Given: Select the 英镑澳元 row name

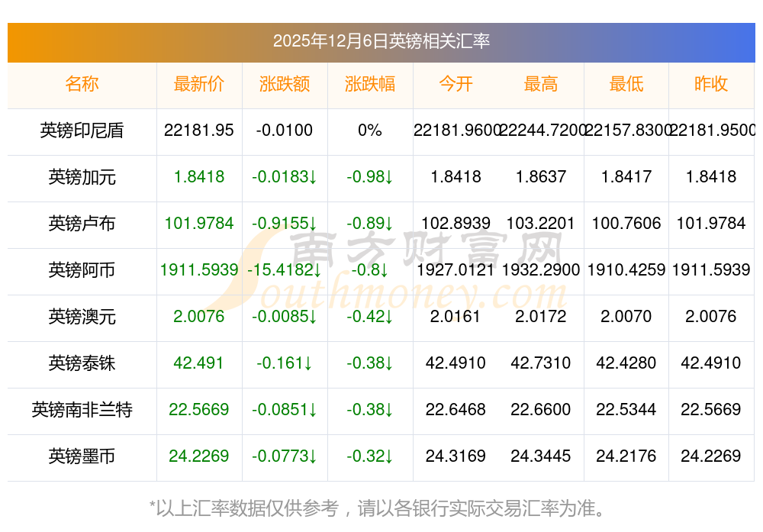Looking at the screenshot, I should (82, 317).
